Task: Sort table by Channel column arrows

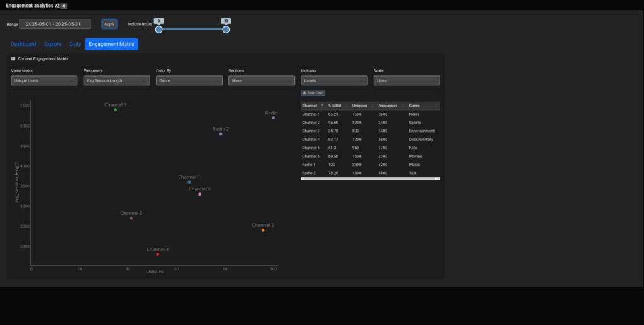Action: click(322, 106)
